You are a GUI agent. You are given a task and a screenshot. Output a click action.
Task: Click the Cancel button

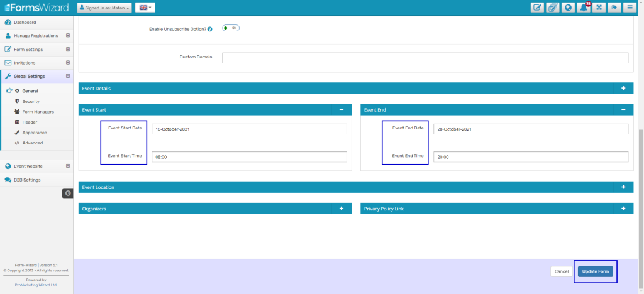click(x=561, y=271)
